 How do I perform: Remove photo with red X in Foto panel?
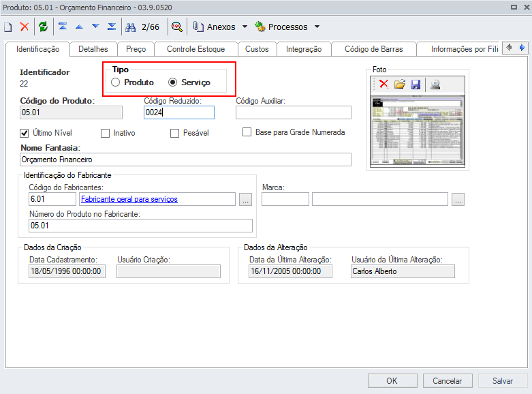click(x=384, y=84)
